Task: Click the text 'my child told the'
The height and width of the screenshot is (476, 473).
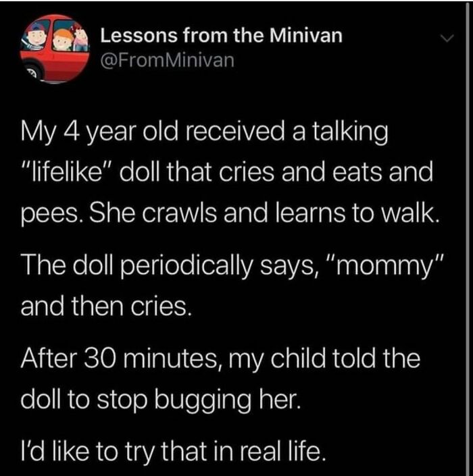Action: pyautogui.click(x=323, y=359)
